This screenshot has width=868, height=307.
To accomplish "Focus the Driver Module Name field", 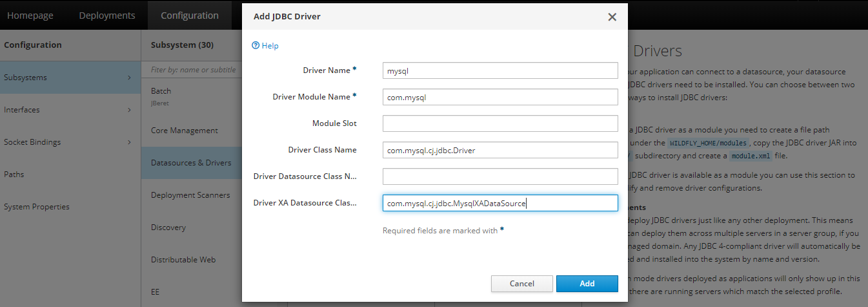I will point(500,97).
